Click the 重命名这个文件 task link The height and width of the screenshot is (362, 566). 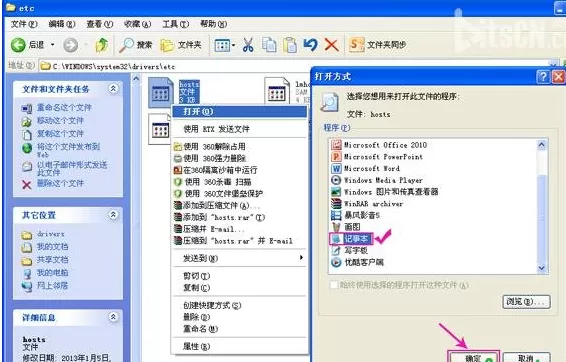coord(65,108)
